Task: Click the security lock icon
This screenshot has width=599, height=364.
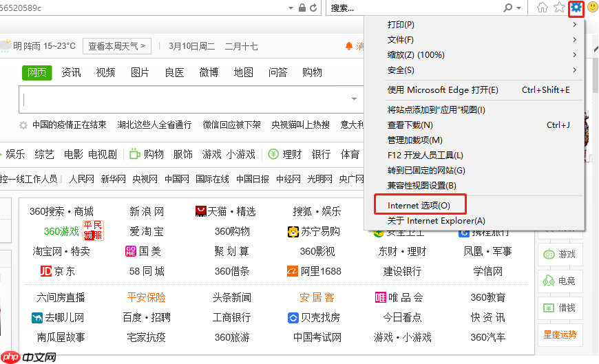Action: (302, 8)
